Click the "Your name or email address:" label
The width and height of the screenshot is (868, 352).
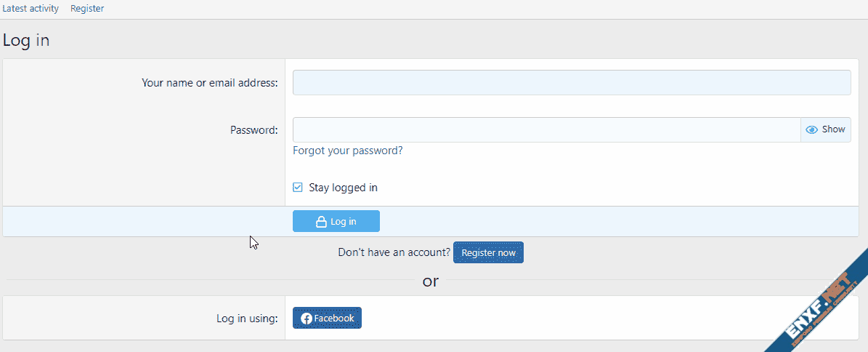tap(209, 83)
